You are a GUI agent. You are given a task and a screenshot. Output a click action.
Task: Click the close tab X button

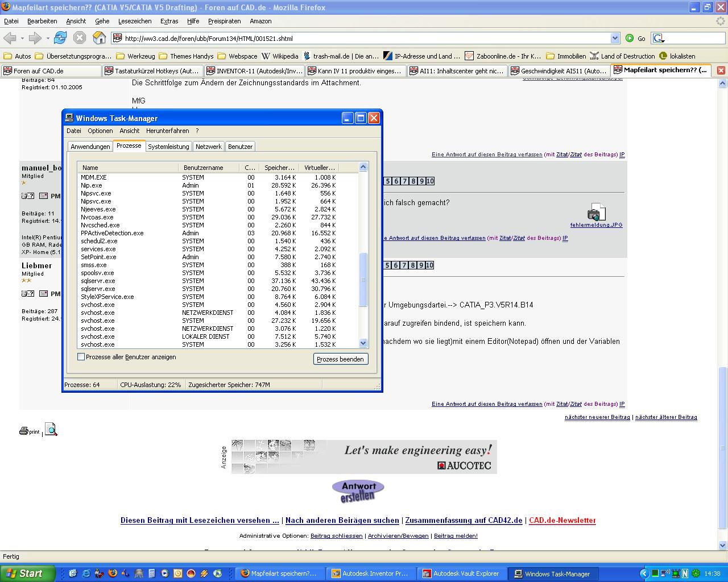point(721,70)
